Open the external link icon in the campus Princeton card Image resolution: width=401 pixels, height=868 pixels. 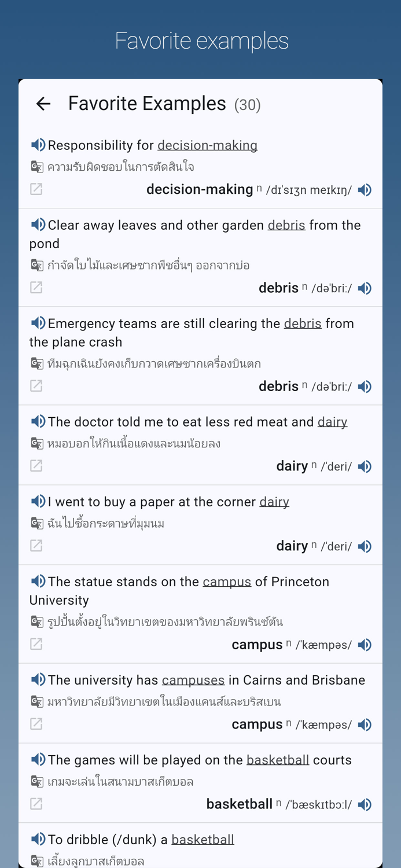pyautogui.click(x=36, y=643)
